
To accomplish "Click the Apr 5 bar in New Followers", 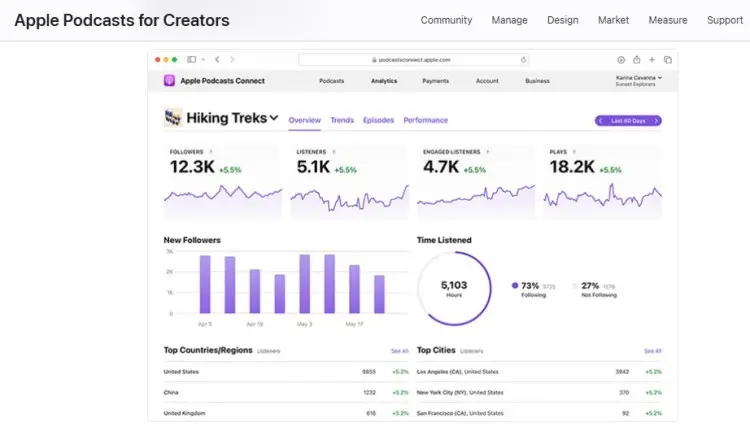I will [x=205, y=284].
